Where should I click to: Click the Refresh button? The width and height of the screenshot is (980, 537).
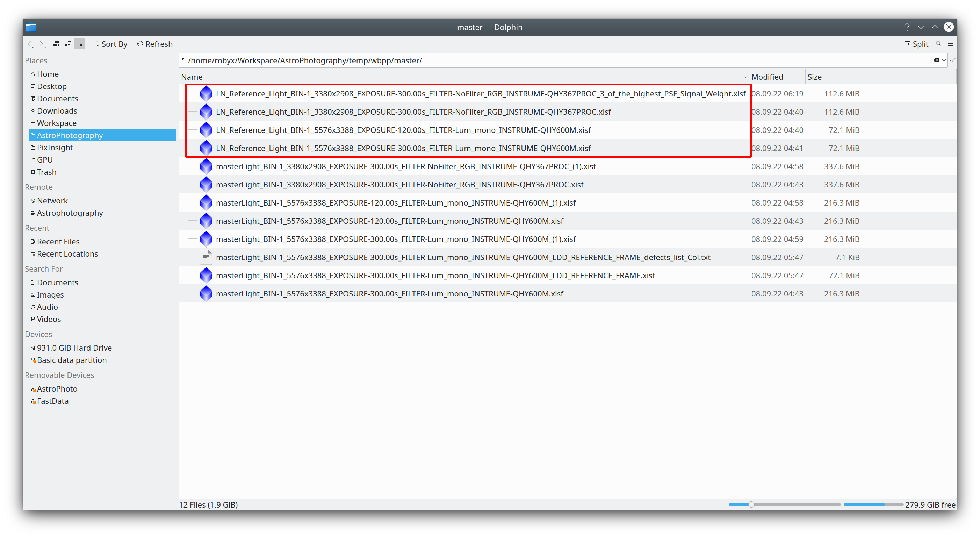coord(155,44)
